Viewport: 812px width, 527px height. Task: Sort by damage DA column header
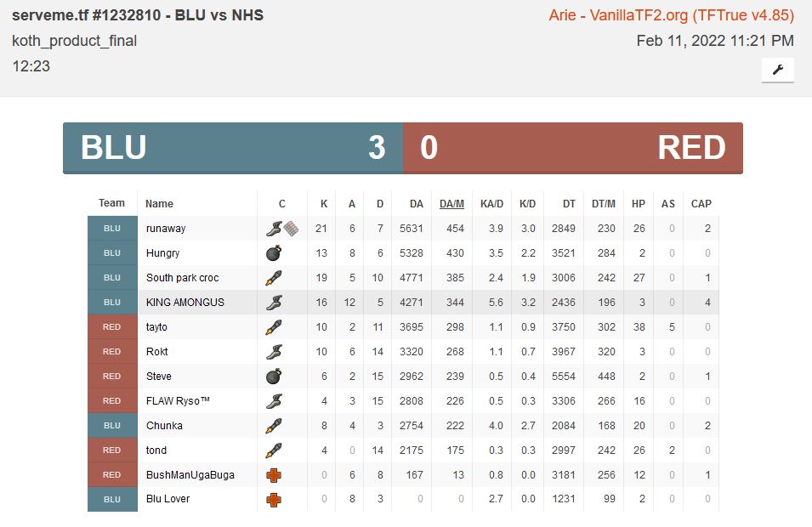tap(417, 203)
